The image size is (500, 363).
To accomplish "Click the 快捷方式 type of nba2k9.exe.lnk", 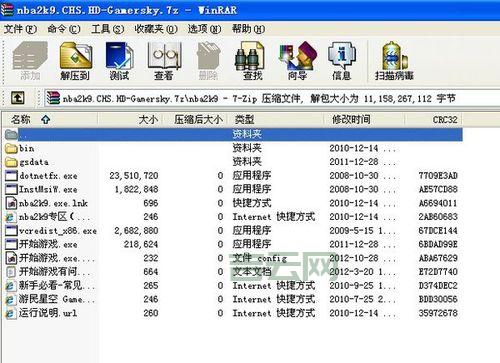I will 252,203.
